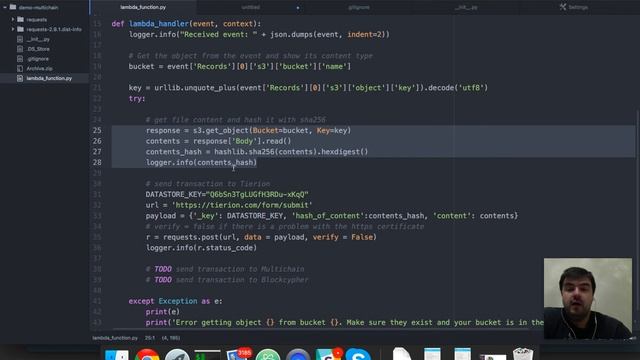Click line number 28 in the gutter
640x360 pixels.
97,162
